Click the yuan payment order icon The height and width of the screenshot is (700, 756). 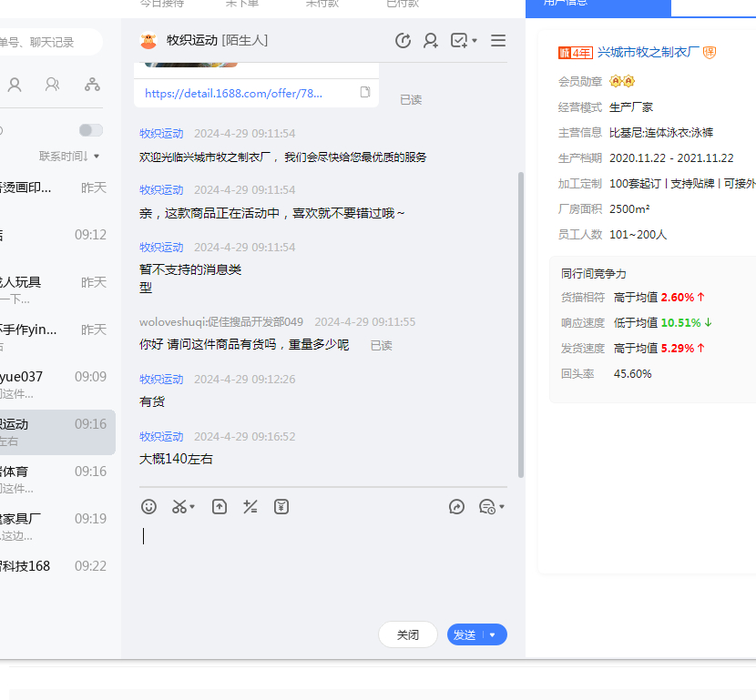281,507
